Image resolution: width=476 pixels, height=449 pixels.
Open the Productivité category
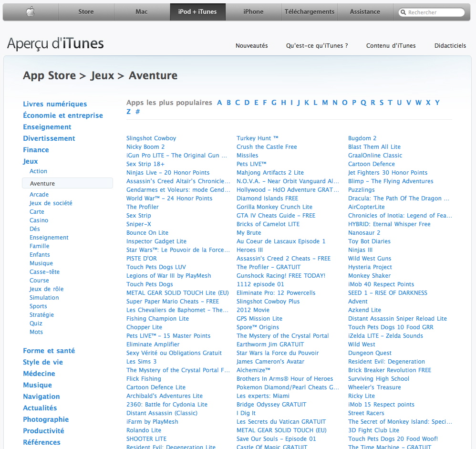(44, 431)
